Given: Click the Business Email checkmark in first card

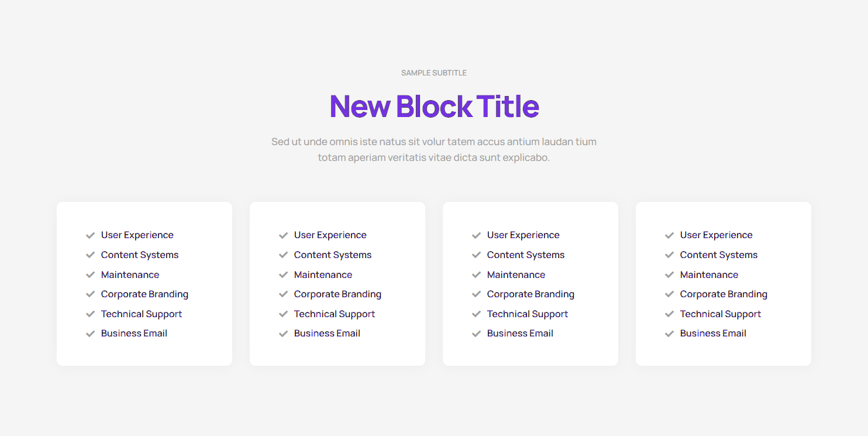Looking at the screenshot, I should click(x=90, y=334).
